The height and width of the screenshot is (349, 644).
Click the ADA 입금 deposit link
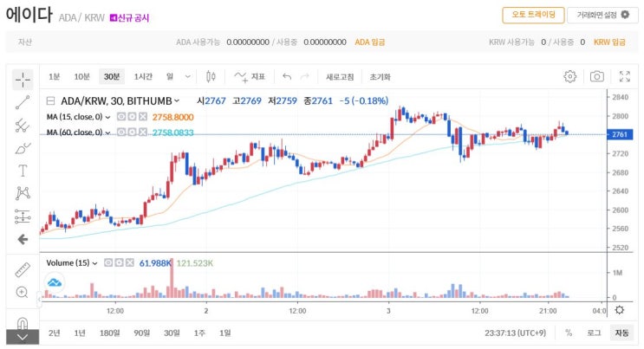369,42
